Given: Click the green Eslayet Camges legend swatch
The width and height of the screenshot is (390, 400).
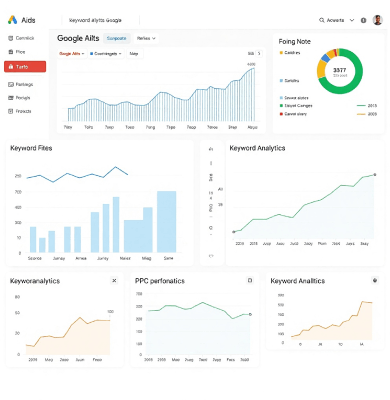Looking at the screenshot, I should 281,106.
